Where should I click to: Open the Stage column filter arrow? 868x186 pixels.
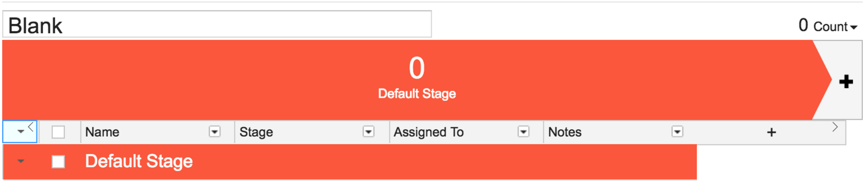(x=368, y=131)
